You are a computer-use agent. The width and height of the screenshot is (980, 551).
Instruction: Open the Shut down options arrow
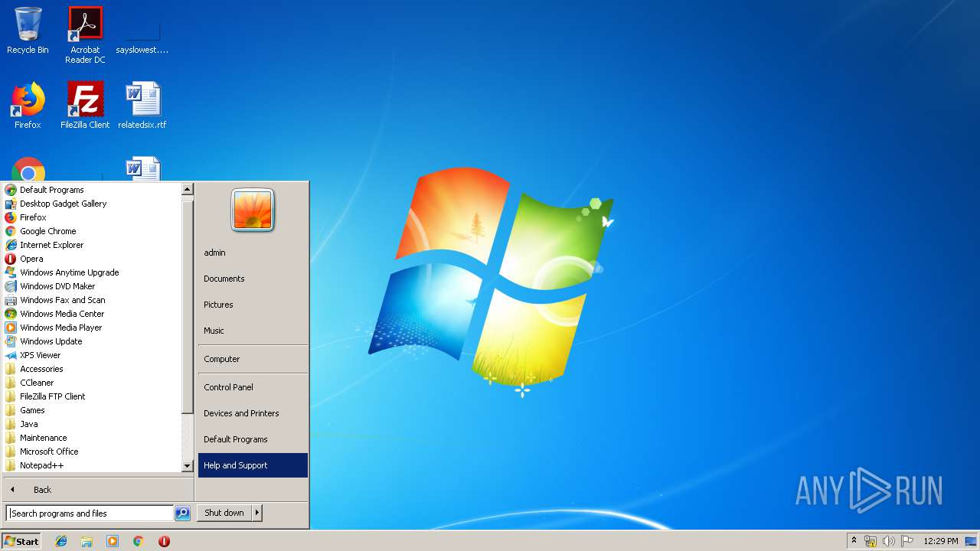point(257,513)
